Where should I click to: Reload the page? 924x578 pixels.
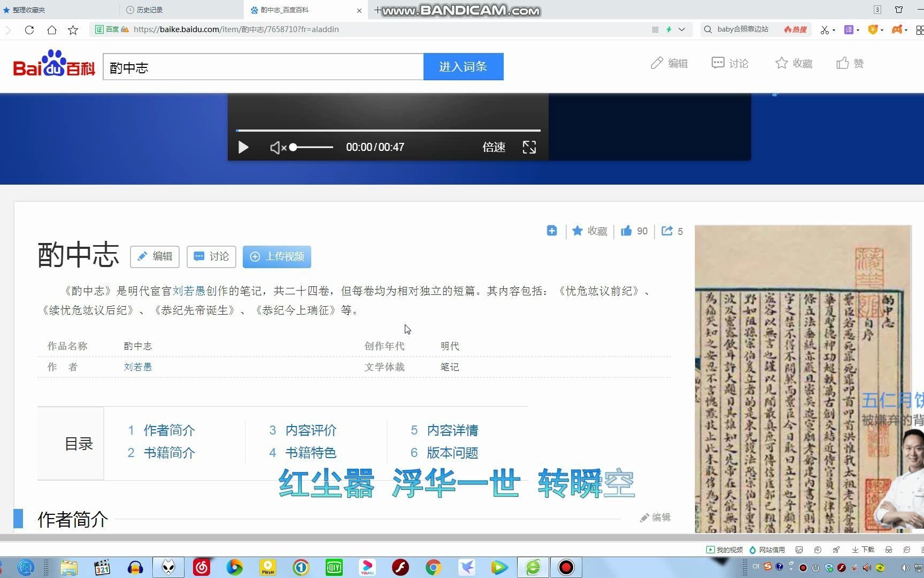click(29, 30)
